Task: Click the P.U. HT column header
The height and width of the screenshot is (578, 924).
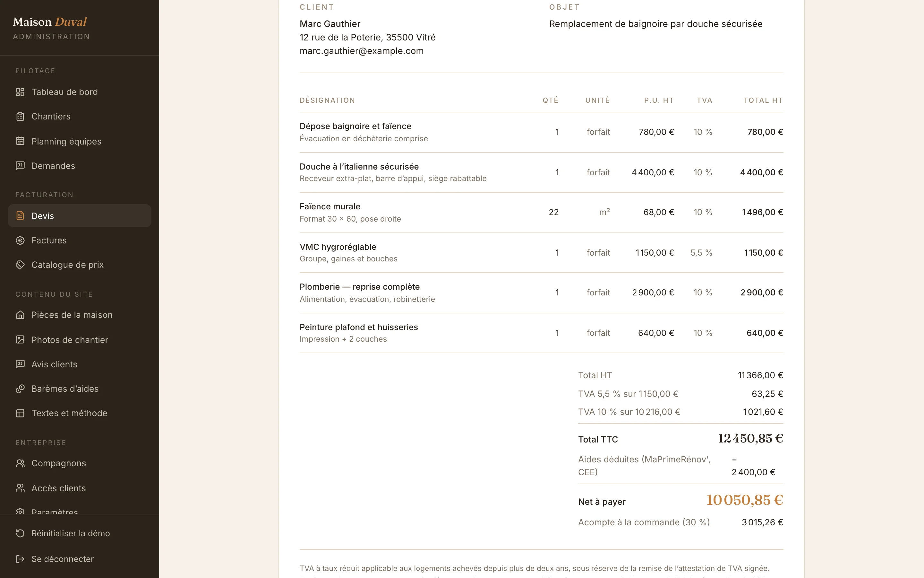Action: [x=659, y=100]
